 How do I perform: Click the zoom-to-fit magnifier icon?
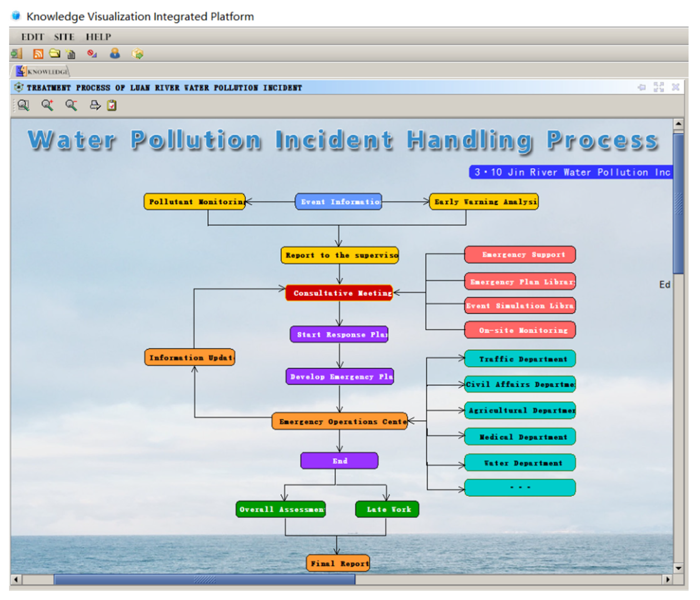pyautogui.click(x=23, y=105)
